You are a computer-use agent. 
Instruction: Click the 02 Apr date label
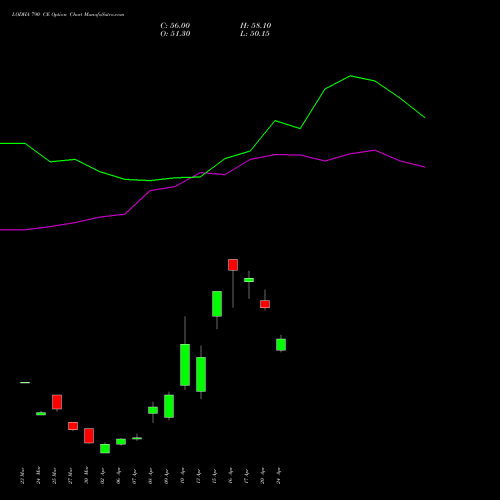coord(102,476)
